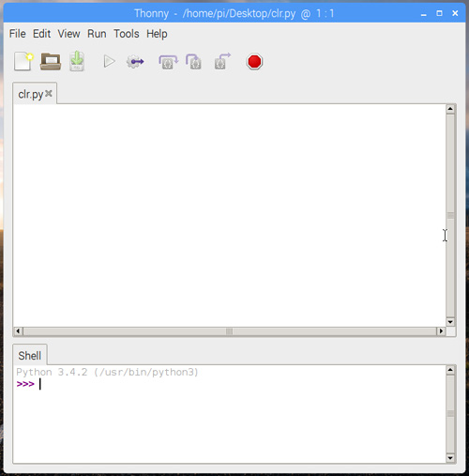The height and width of the screenshot is (476, 469).
Task: Open a file using folder icon
Action: (x=51, y=62)
